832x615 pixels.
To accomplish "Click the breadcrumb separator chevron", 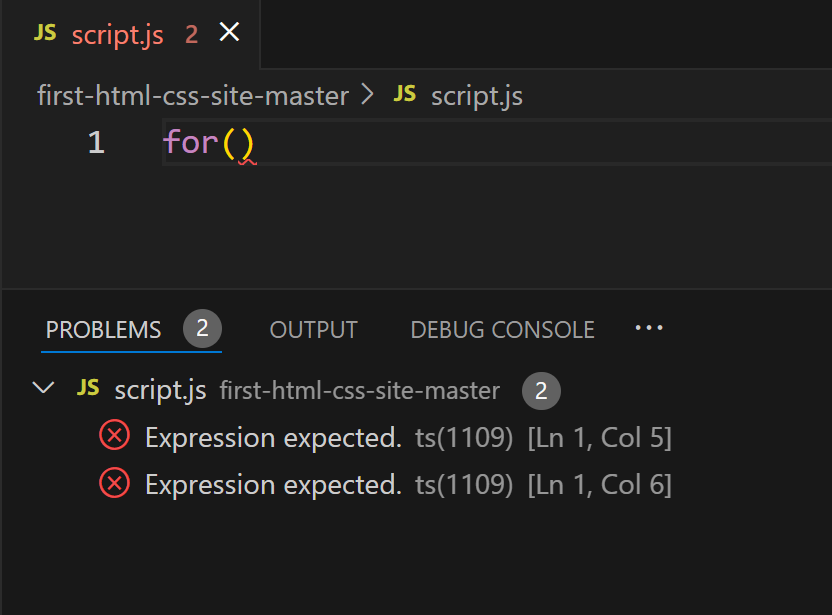I will click(367, 94).
